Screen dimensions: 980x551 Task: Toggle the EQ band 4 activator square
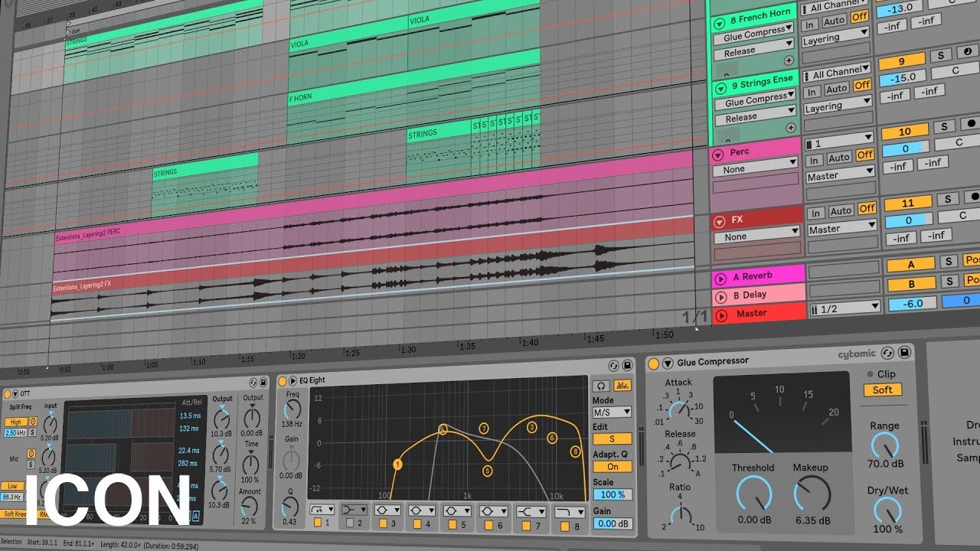[416, 525]
